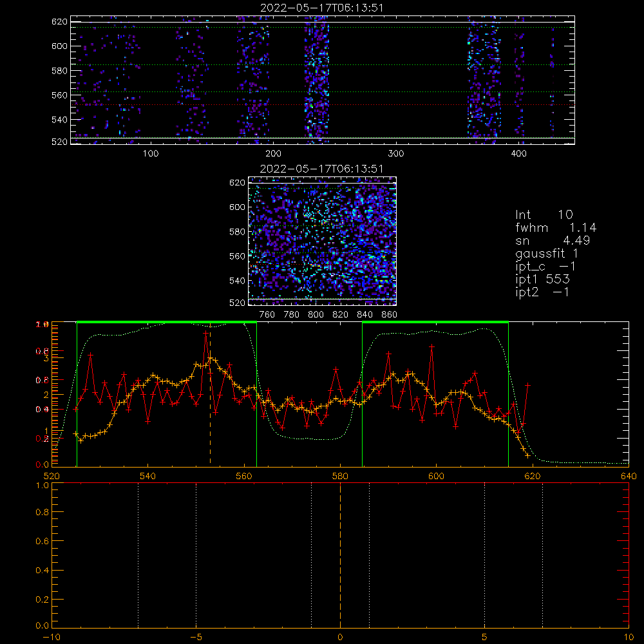Click the 'gaussfit 1' readout line
The image size is (644, 644).
point(547,253)
